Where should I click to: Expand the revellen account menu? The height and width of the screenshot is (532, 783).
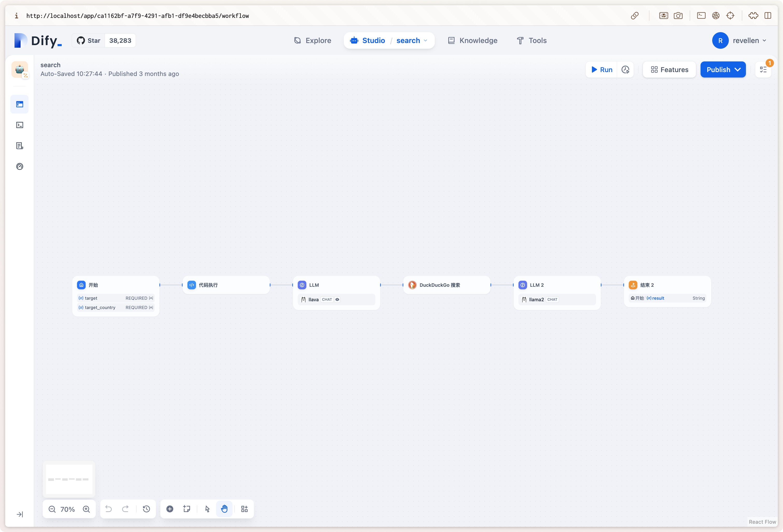coord(746,40)
